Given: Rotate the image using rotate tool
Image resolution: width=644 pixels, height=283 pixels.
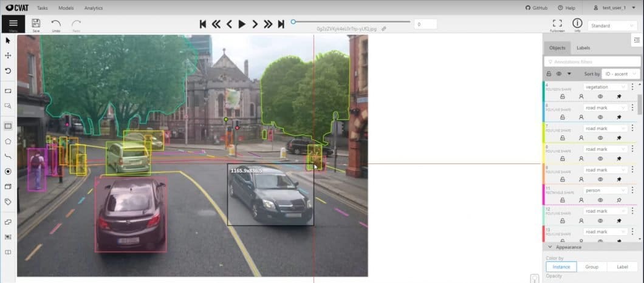Looking at the screenshot, I should pyautogui.click(x=8, y=70).
